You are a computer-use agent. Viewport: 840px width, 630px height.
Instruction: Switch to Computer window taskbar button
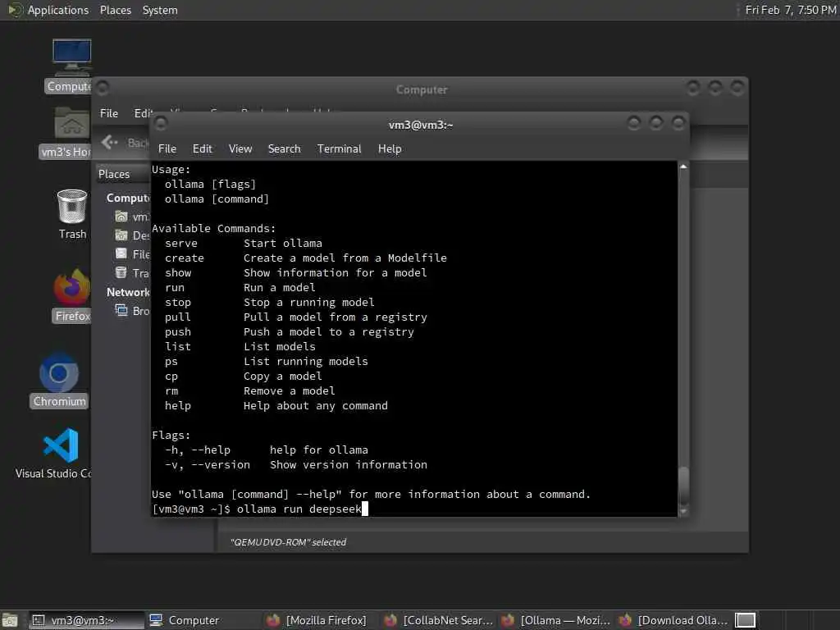tap(203, 620)
